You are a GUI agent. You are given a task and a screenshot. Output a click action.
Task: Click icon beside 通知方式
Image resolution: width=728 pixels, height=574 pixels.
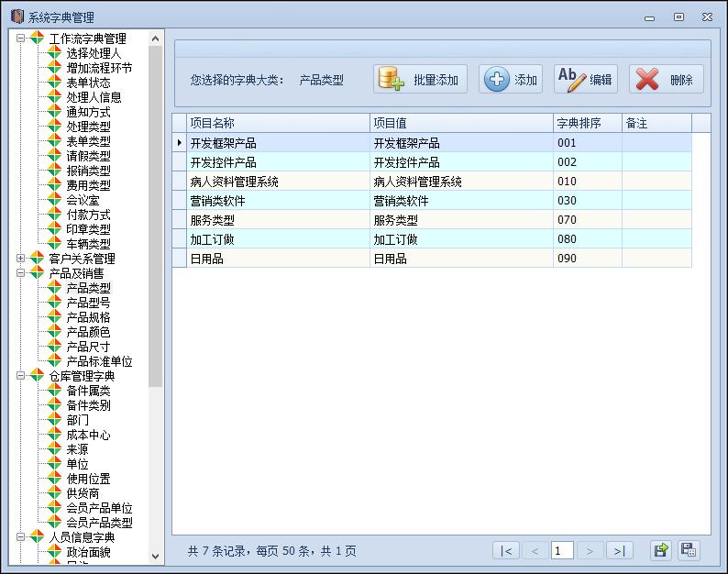[x=54, y=112]
